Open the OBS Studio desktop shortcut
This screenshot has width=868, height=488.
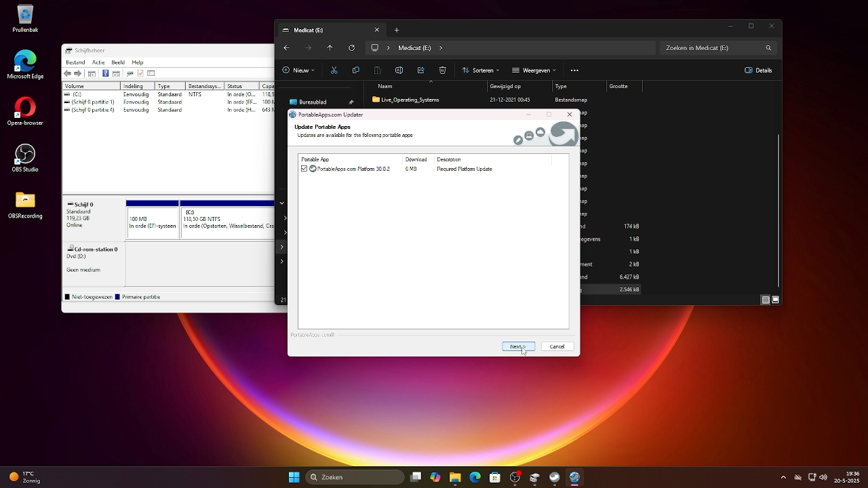coord(25,158)
